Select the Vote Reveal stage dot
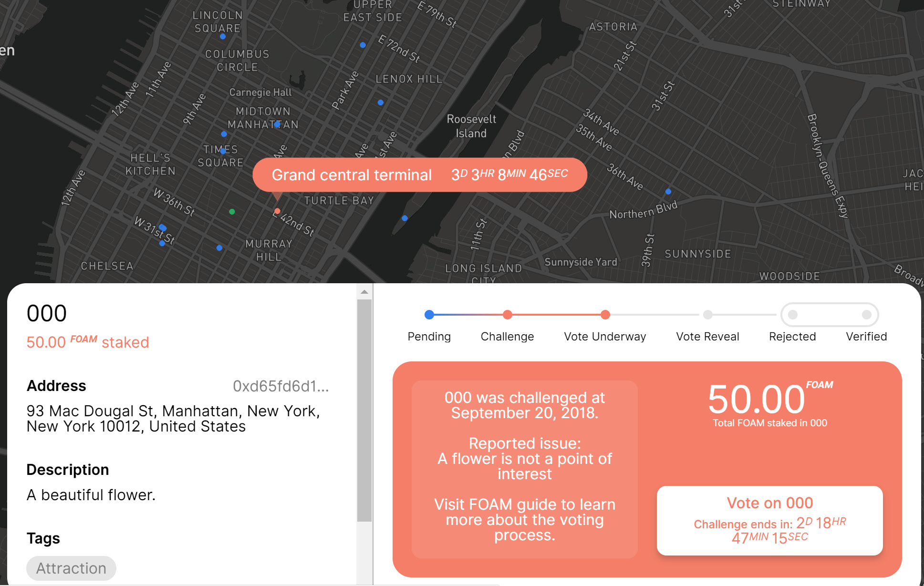924x586 pixels. tap(708, 315)
